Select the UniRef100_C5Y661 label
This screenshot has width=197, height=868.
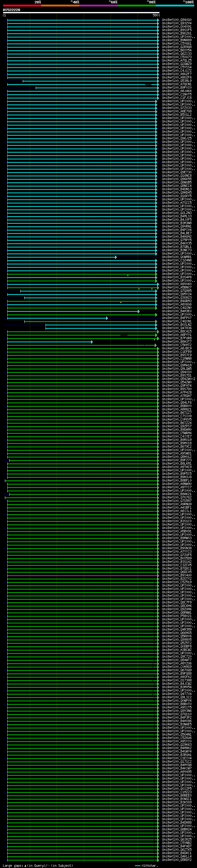coord(176,44)
